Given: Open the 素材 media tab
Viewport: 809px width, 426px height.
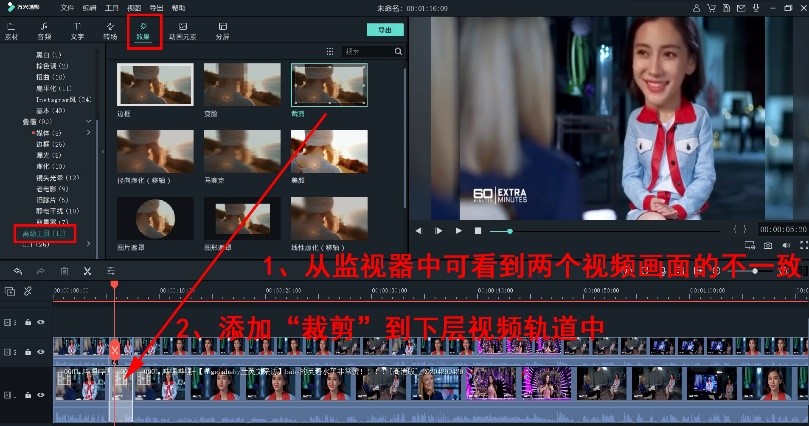Looking at the screenshot, I should pyautogui.click(x=11, y=31).
